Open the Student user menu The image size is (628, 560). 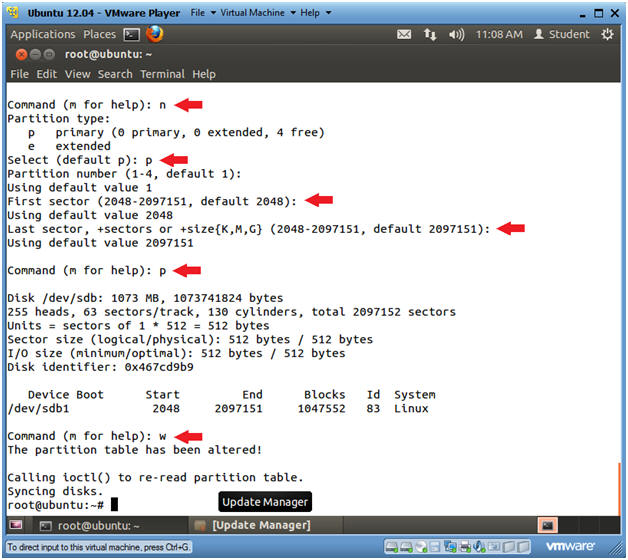(x=562, y=34)
